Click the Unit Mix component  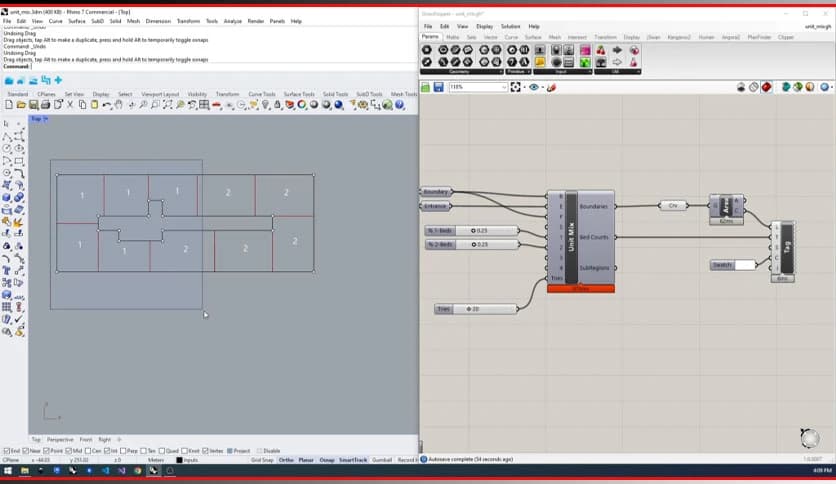[571, 237]
